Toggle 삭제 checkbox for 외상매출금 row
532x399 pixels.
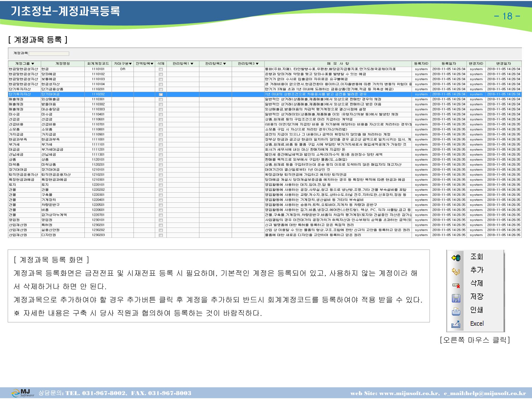(161, 99)
